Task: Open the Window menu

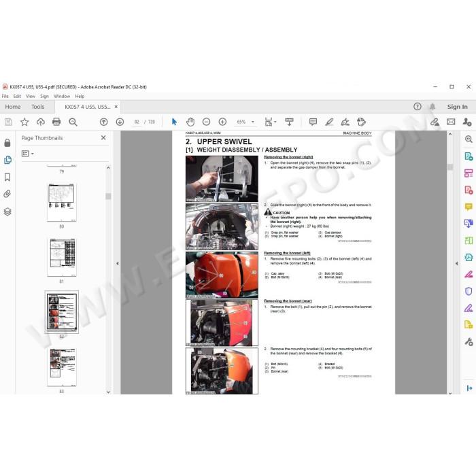Action: 62,97
